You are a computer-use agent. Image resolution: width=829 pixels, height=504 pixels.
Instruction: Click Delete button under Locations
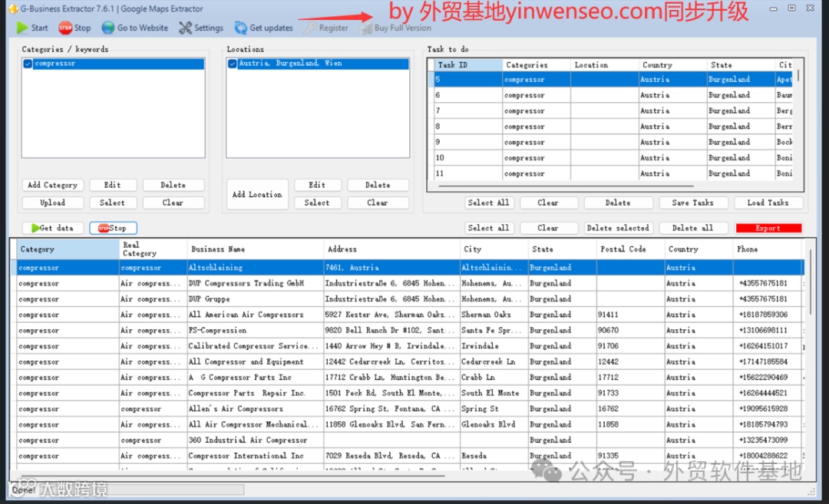pyautogui.click(x=378, y=185)
